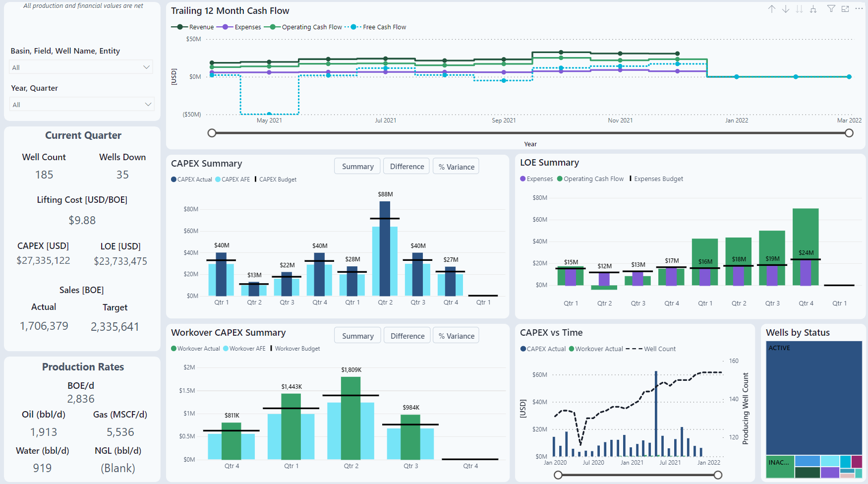Switch CAPEX Summary to Difference view
Image resolution: width=868 pixels, height=484 pixels.
coord(406,167)
